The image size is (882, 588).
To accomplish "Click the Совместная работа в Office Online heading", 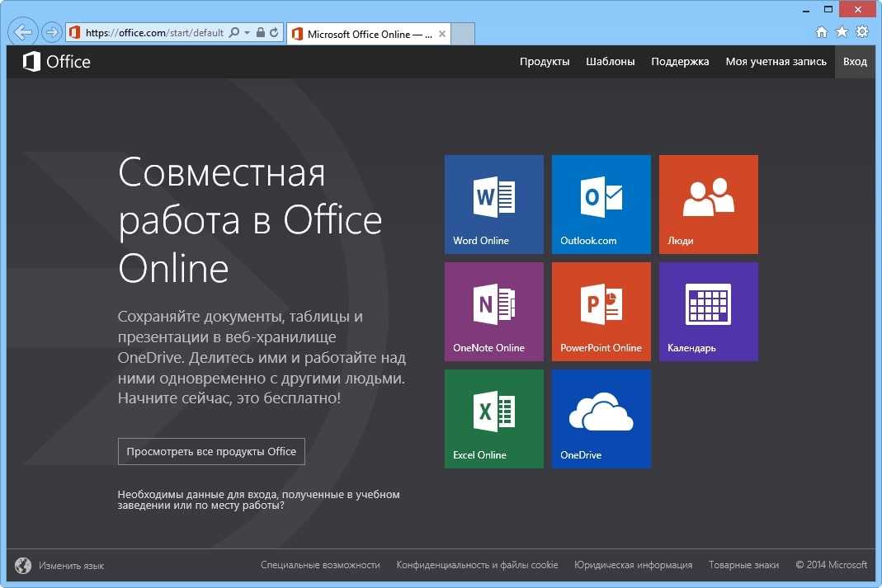I will point(250,220).
